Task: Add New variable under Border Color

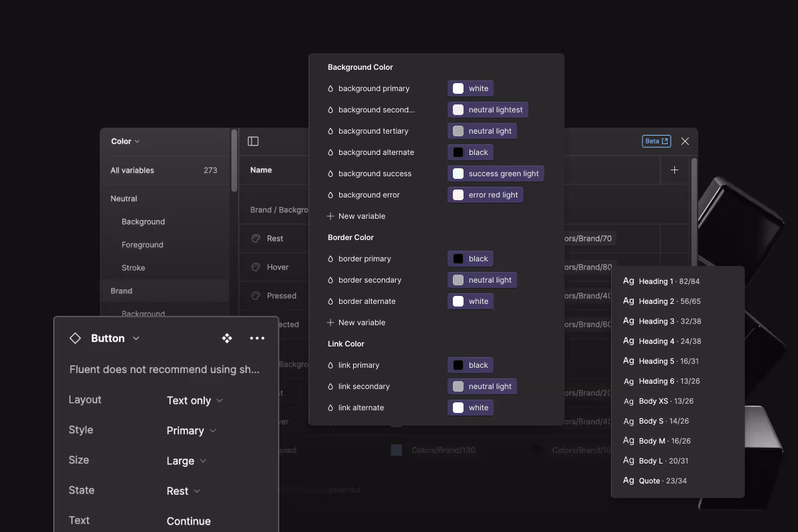Action: 356,323
